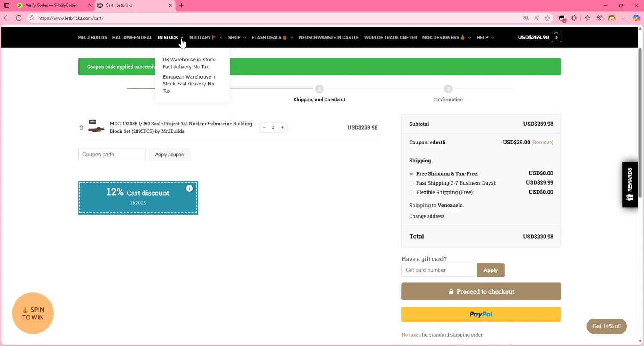Screen dimensions: 644x346
Task: Open browser Settings and more menu
Action: tap(624, 18)
